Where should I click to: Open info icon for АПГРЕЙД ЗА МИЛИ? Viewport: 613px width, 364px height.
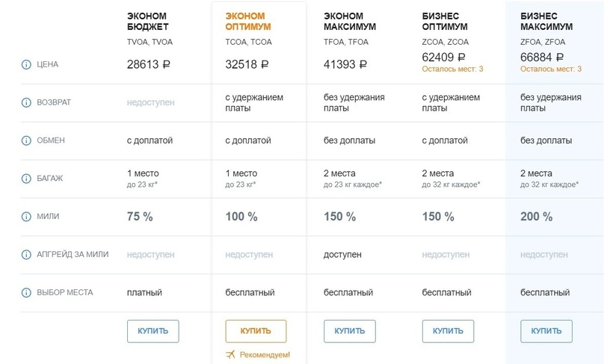pos(26,255)
